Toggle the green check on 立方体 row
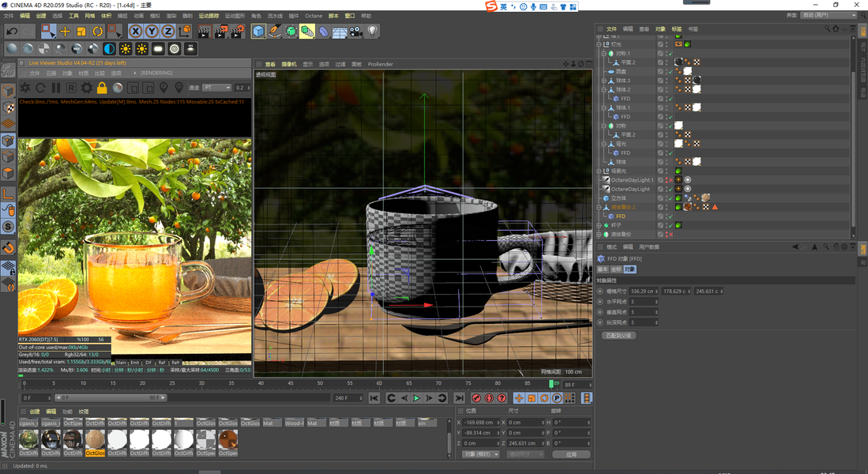 tap(671, 197)
